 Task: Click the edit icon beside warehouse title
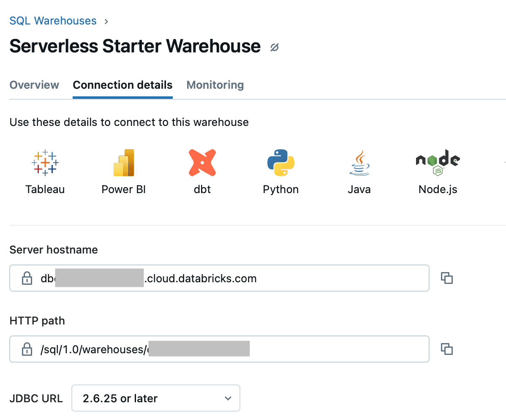pos(274,47)
